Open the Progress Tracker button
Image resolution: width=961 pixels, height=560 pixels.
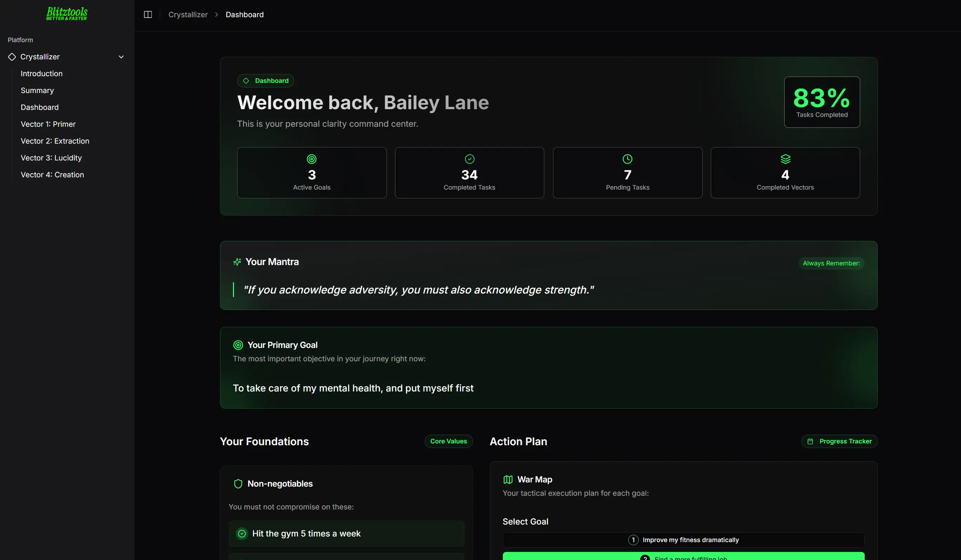click(839, 441)
